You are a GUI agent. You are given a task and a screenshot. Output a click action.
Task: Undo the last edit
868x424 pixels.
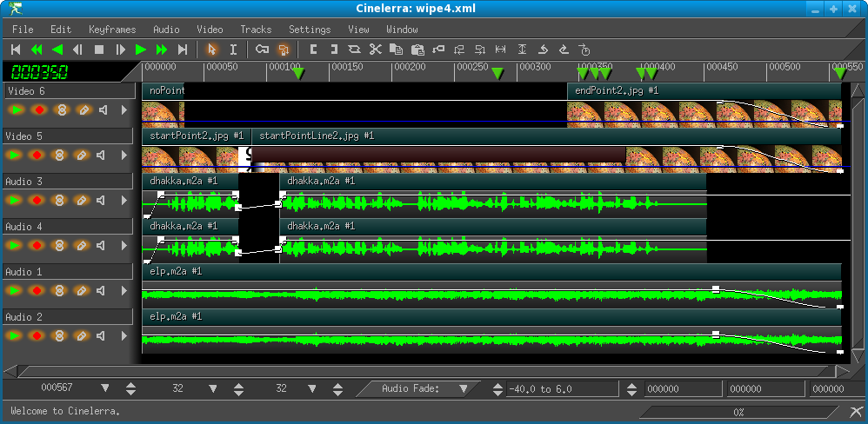pyautogui.click(x=543, y=50)
